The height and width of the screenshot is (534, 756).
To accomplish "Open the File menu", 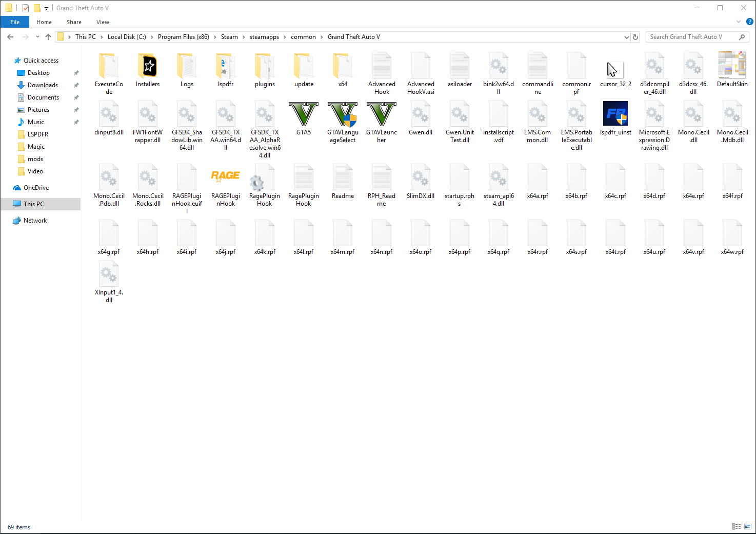I will point(15,22).
